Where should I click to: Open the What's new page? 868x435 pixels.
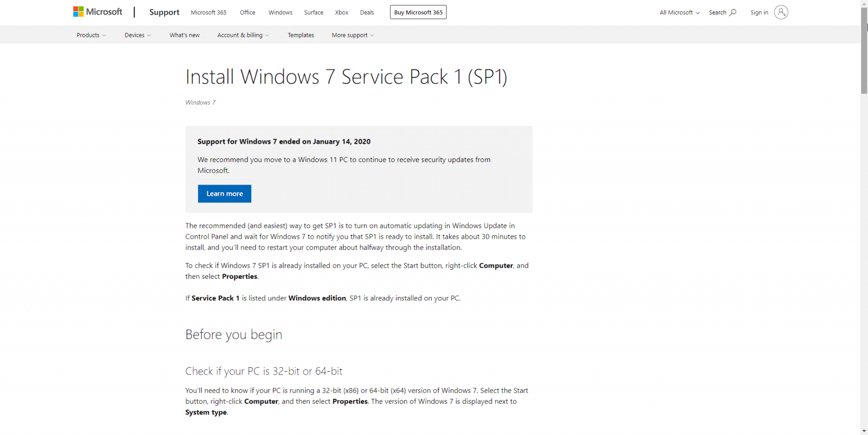tap(184, 35)
